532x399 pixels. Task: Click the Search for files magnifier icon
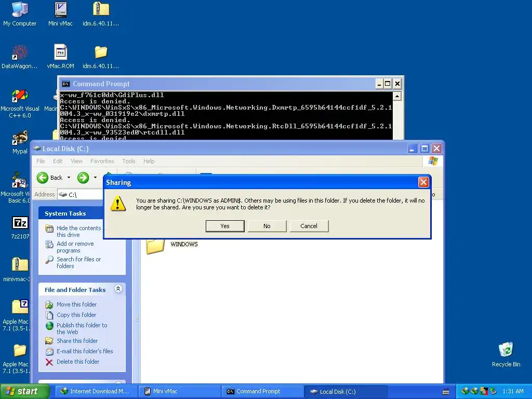[49, 260]
